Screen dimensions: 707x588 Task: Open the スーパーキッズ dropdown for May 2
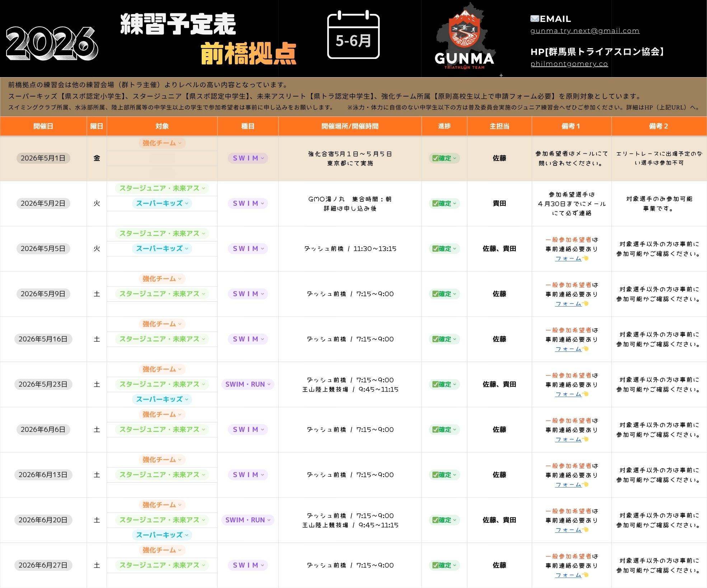[162, 204]
